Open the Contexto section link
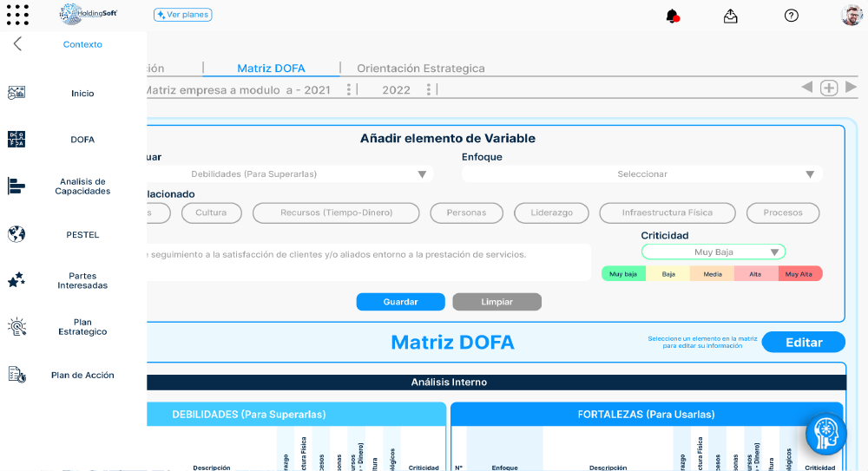Screen dimensions: 868x471 [x=82, y=44]
